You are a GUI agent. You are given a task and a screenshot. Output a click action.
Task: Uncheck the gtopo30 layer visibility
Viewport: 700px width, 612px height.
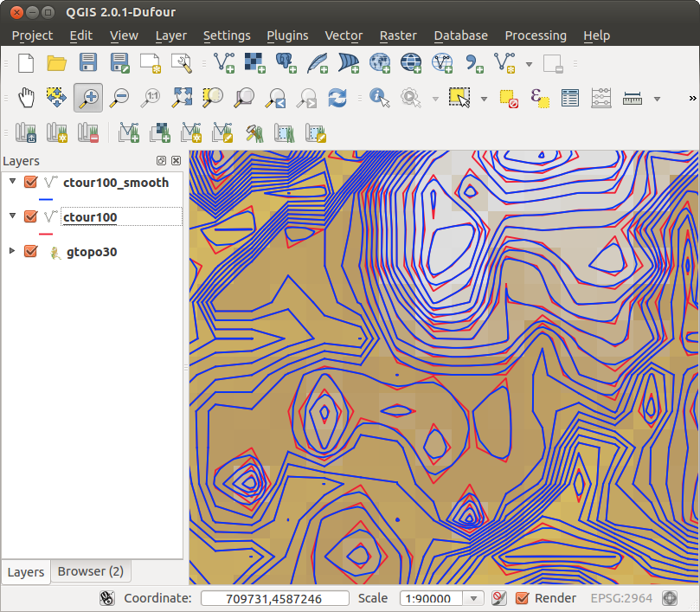31,252
